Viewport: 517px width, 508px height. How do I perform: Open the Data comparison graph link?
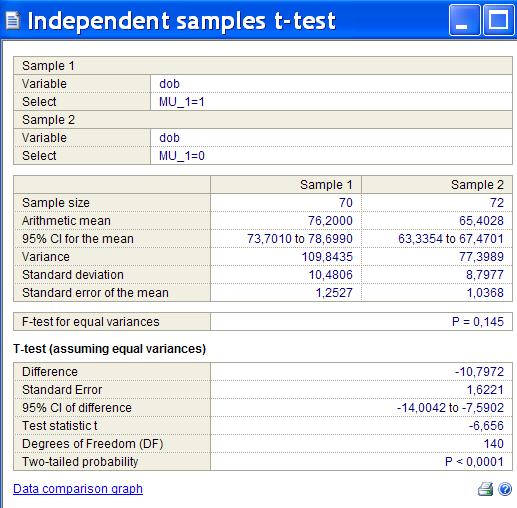tap(78, 489)
